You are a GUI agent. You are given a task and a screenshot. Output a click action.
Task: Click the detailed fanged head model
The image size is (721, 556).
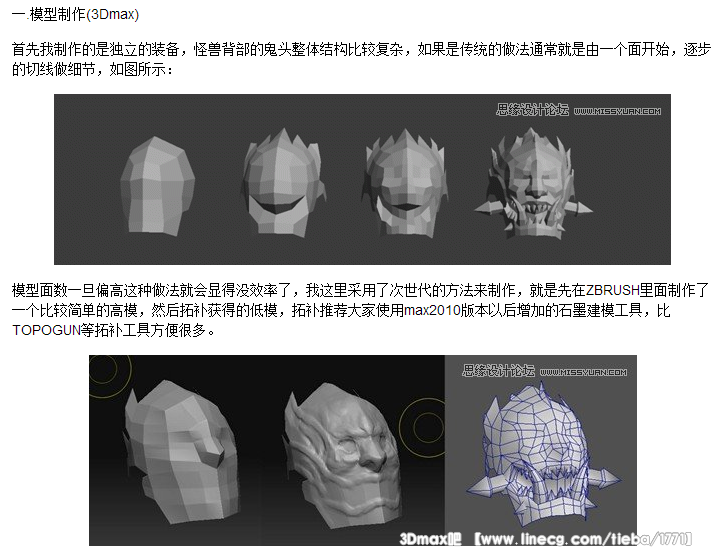[x=533, y=183]
